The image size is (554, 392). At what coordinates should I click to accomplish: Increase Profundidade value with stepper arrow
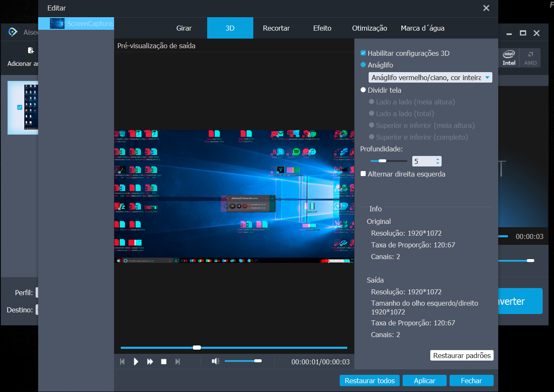coord(438,159)
